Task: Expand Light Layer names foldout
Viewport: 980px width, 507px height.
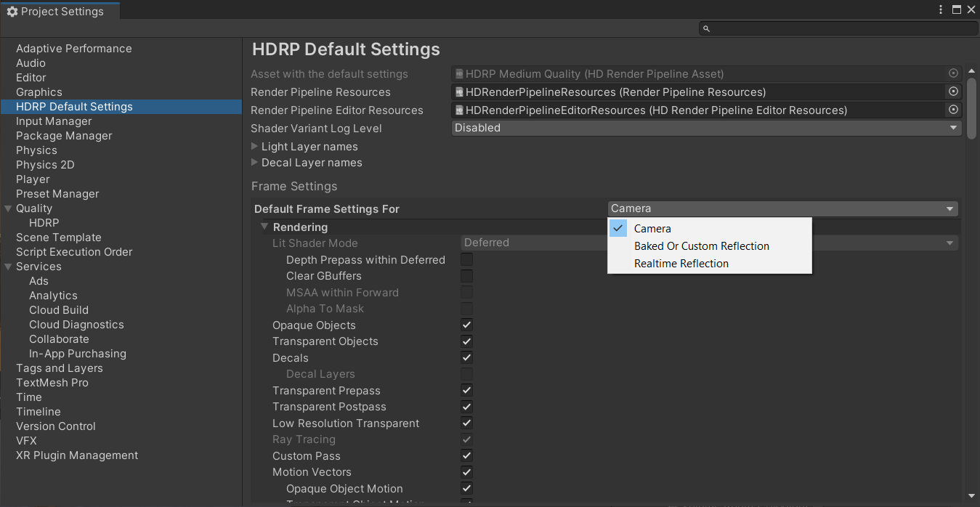Action: coord(255,147)
